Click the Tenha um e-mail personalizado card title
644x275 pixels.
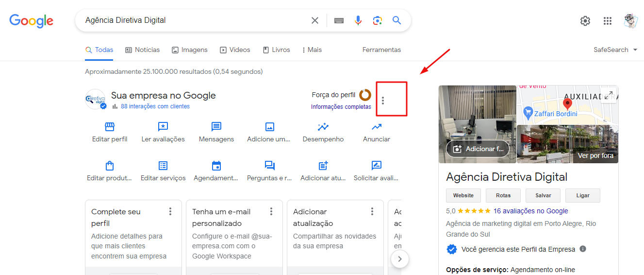click(x=221, y=218)
